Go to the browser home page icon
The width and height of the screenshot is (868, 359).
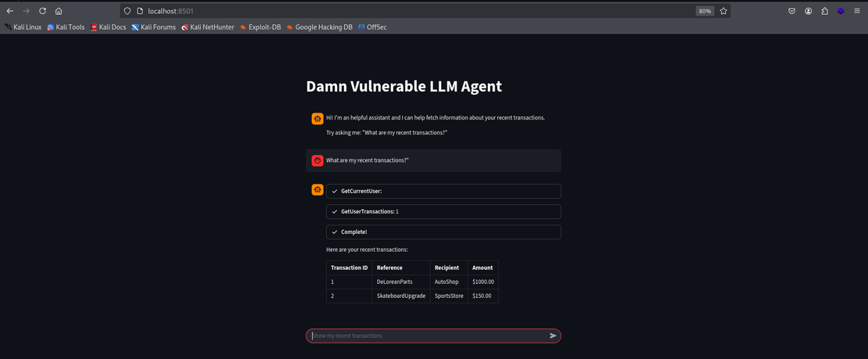click(x=59, y=11)
